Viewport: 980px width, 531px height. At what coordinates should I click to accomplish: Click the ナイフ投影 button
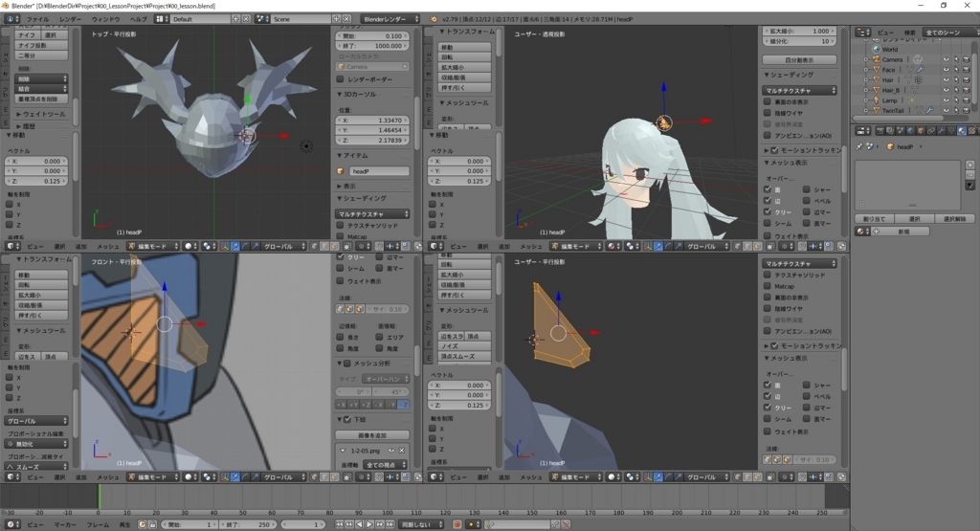coord(41,45)
